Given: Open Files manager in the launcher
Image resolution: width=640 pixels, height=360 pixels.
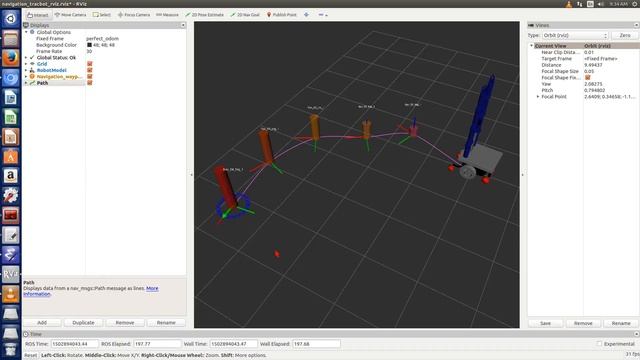Looking at the screenshot, I should click(x=11, y=39).
